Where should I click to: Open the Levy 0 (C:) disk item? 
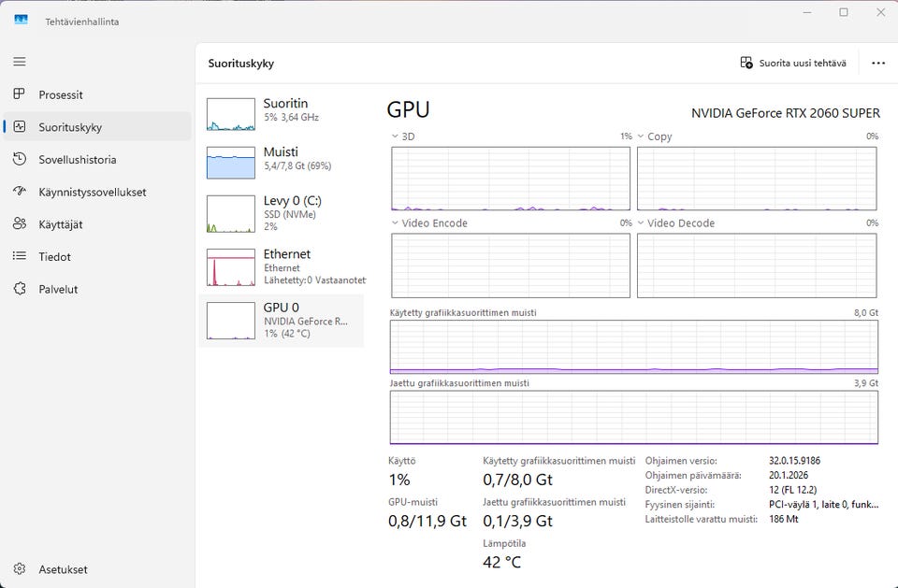tap(281, 213)
